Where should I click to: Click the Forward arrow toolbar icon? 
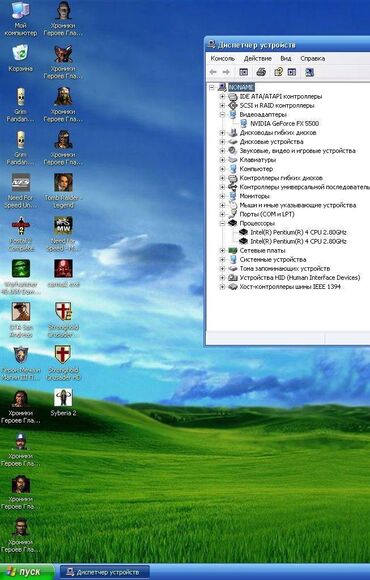tap(226, 72)
